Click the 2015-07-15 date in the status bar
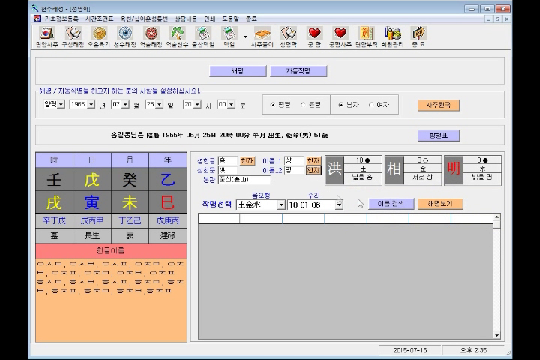This screenshot has height=360, width=540. point(410,350)
